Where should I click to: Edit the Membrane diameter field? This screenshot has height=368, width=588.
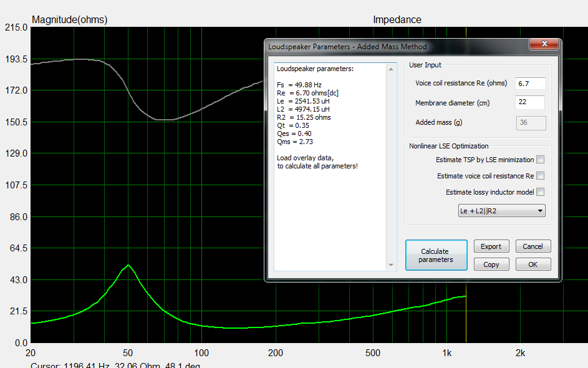pyautogui.click(x=530, y=102)
